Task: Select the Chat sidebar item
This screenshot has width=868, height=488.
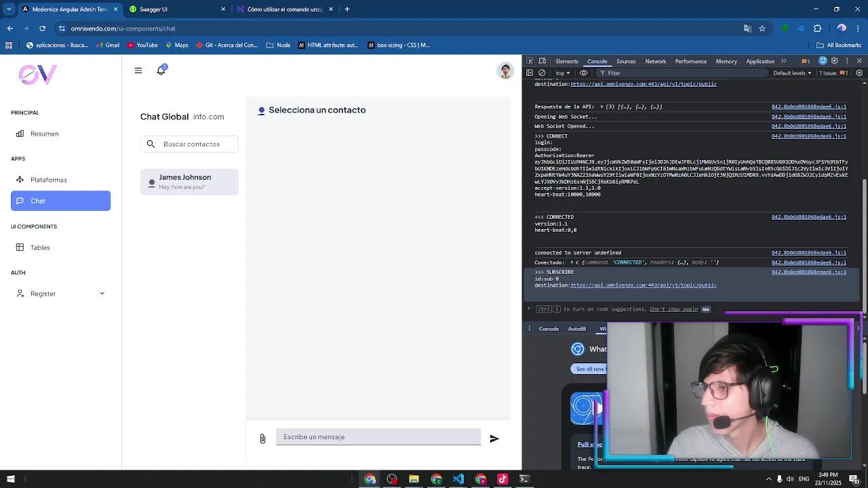Action: (x=60, y=201)
